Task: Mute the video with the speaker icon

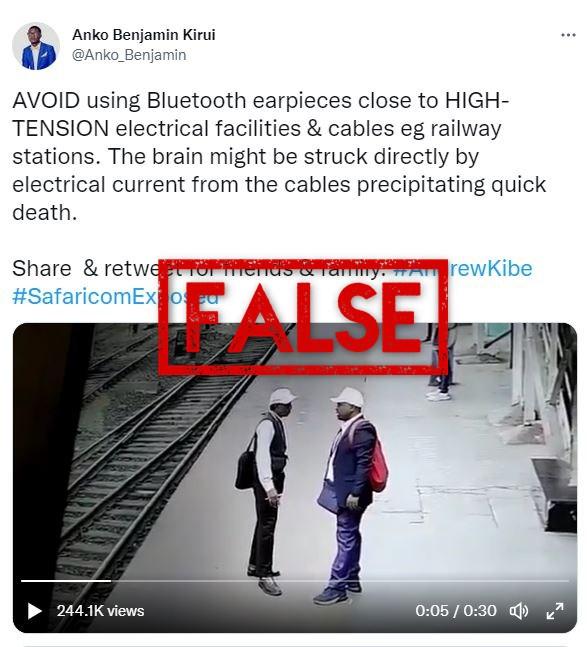Action: point(519,611)
